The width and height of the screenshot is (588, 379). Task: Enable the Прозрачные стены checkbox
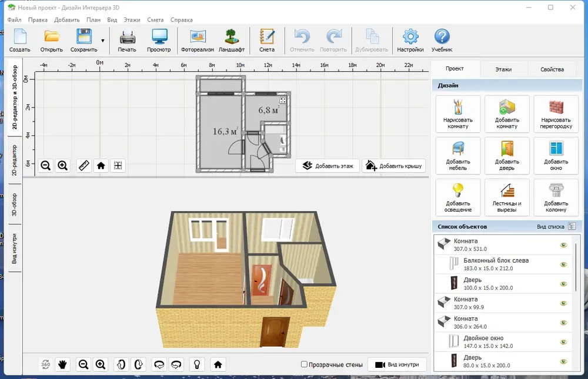coord(304,364)
